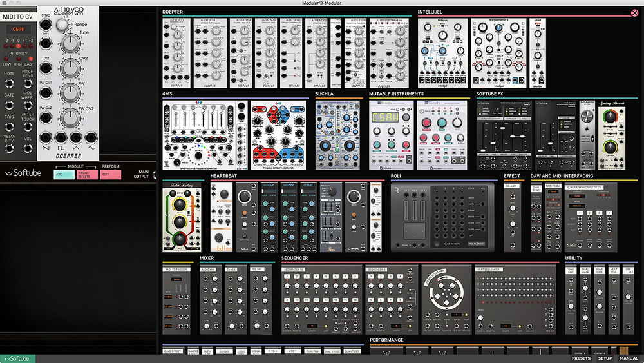Screen dimensions: 644x363
Task: Add the DAW Sync module
Action: click(536, 217)
